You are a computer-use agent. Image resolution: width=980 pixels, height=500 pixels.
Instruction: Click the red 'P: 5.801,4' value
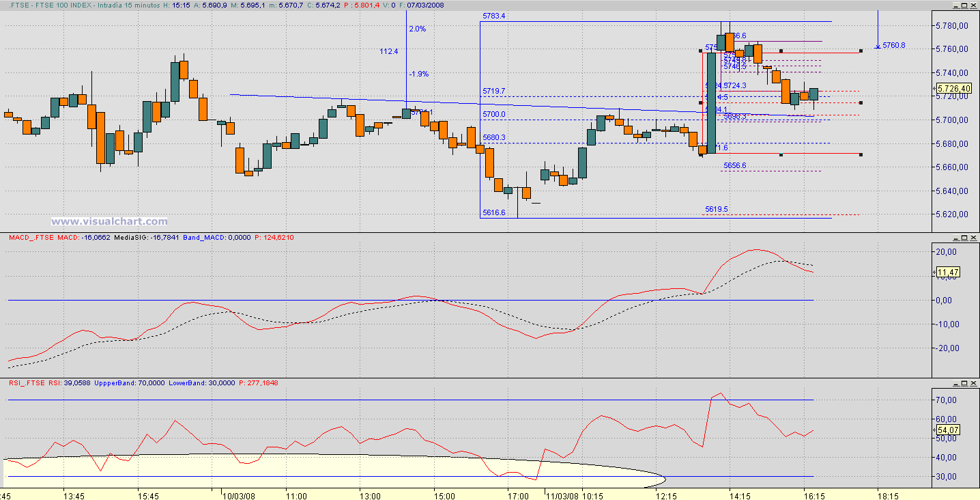click(x=362, y=5)
